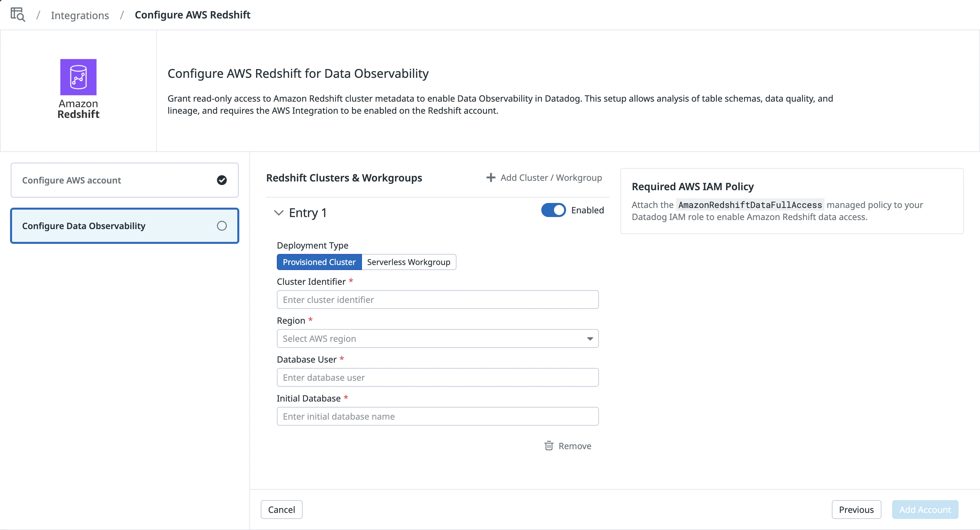The width and height of the screenshot is (980, 530).
Task: Go to Integrations breadcrumb
Action: click(80, 15)
